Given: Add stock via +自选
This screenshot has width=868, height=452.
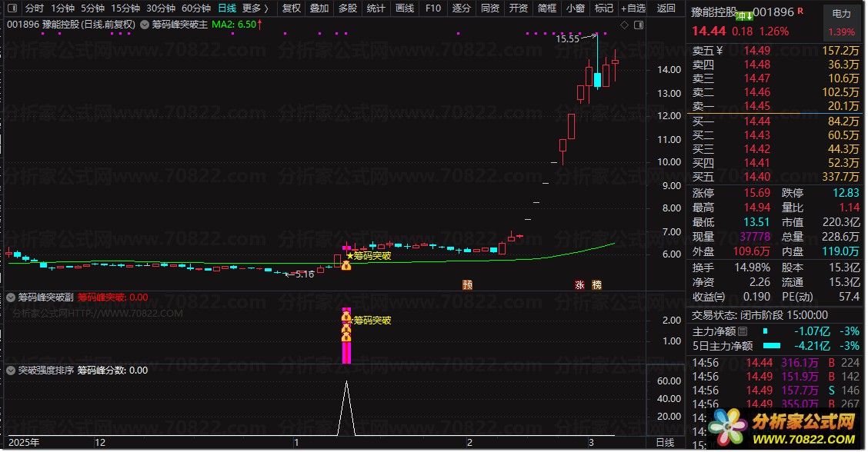Looking at the screenshot, I should tap(633, 8).
